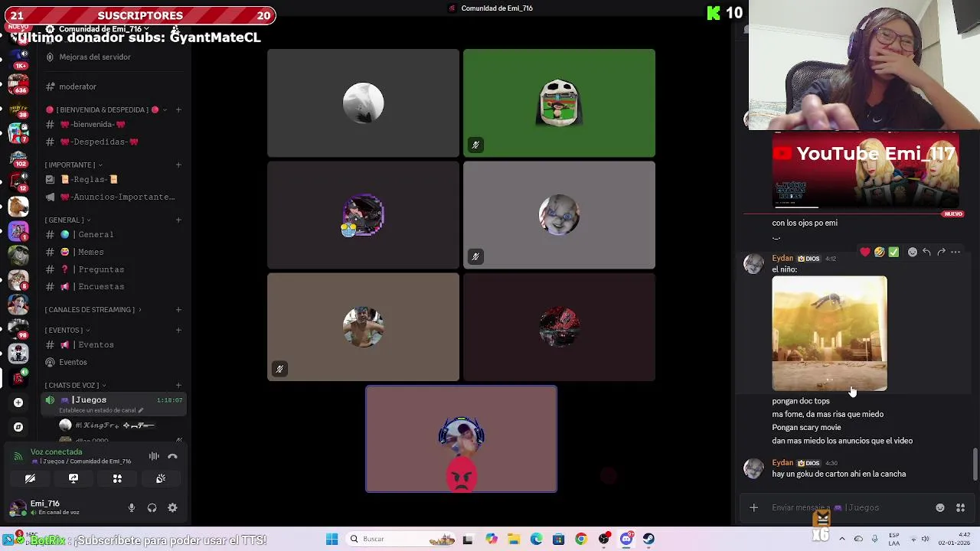
Task: Create channel in IMPORTANTE category
Action: pos(178,165)
